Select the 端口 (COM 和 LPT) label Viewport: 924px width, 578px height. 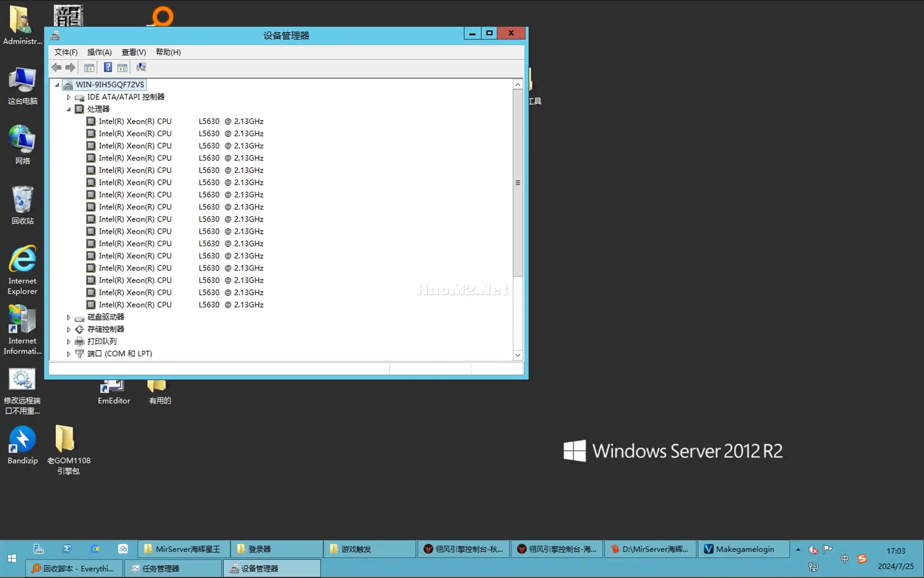click(x=119, y=354)
